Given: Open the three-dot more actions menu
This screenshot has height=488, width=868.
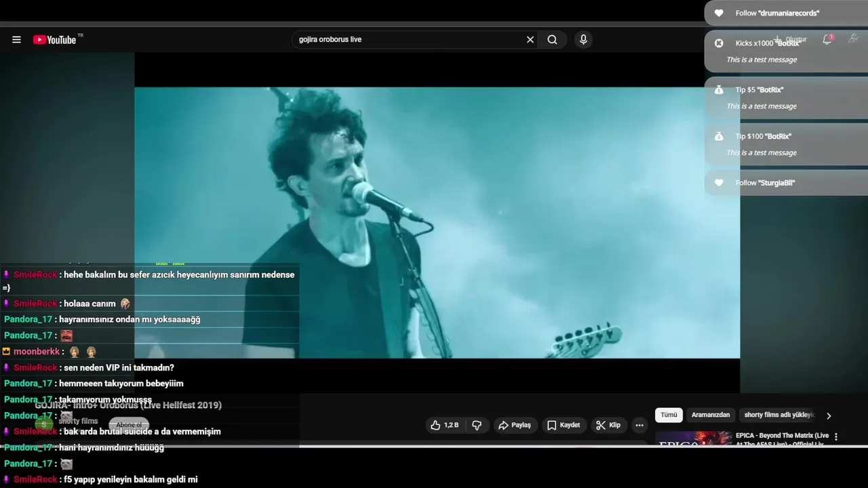Looking at the screenshot, I should [639, 425].
